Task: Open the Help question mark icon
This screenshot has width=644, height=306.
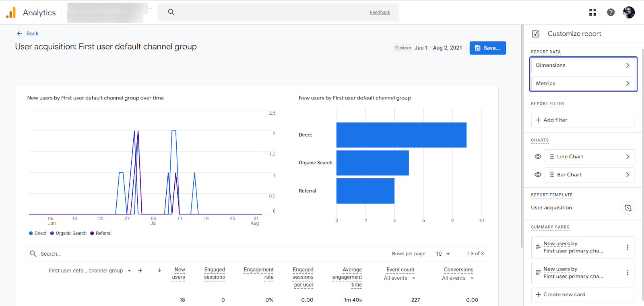Action: 611,12
